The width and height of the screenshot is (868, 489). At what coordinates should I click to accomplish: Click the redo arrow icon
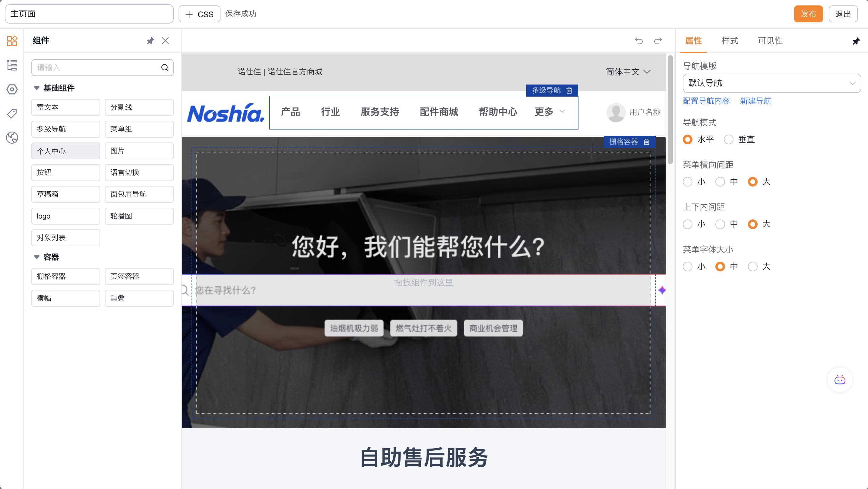click(x=658, y=41)
